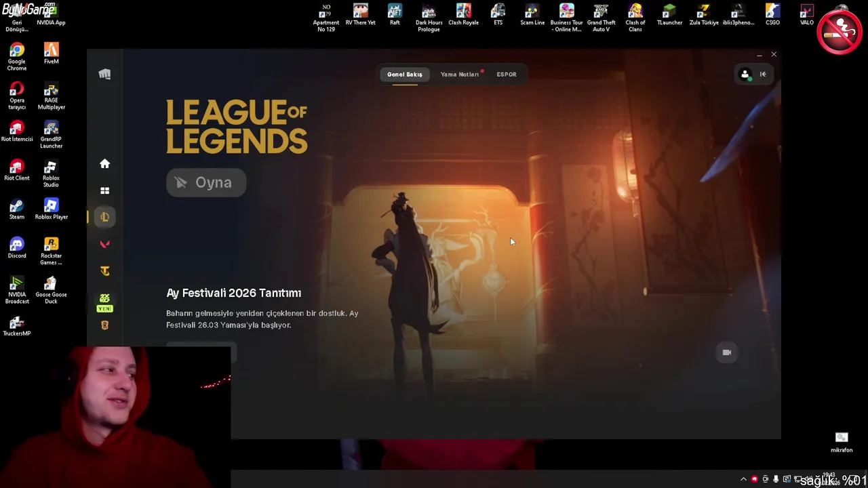
Task: Select the Teamfight Tactics sidebar icon
Action: click(104, 271)
